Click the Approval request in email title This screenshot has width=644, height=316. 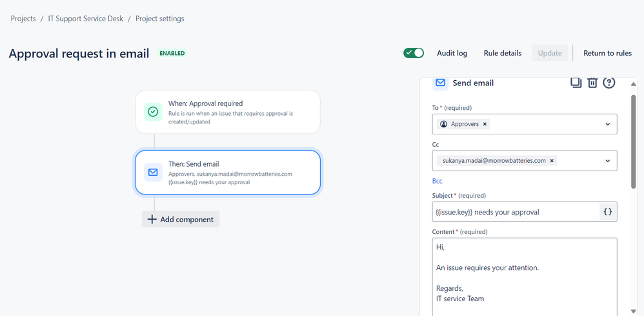[x=79, y=54]
